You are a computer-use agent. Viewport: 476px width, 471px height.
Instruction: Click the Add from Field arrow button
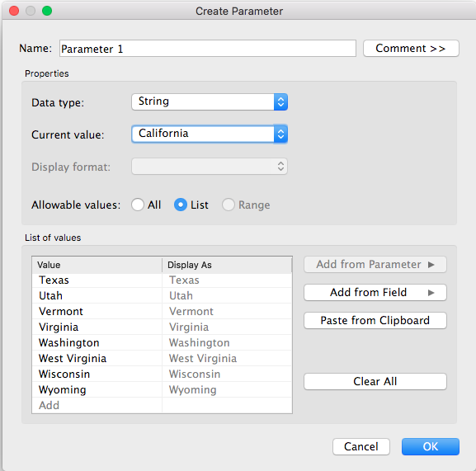(375, 293)
